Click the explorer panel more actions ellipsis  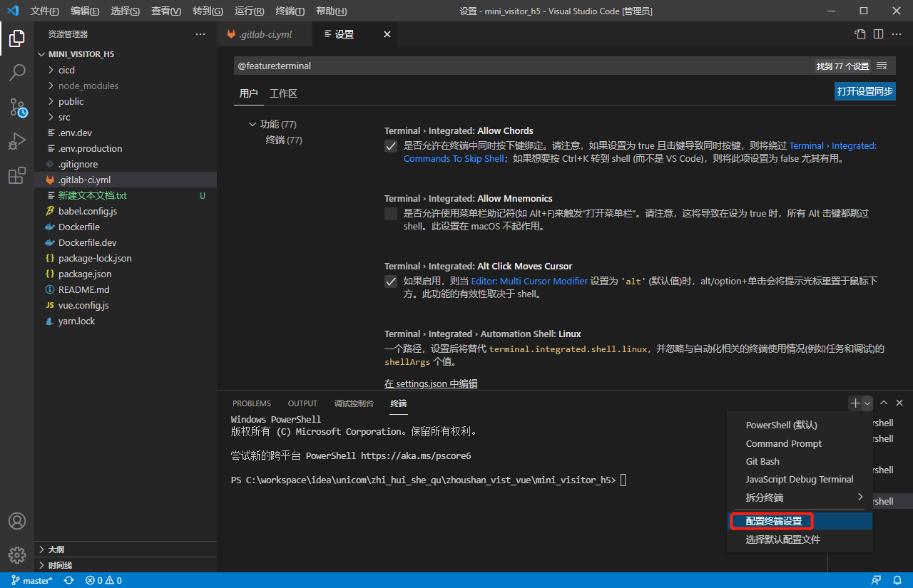(200, 34)
